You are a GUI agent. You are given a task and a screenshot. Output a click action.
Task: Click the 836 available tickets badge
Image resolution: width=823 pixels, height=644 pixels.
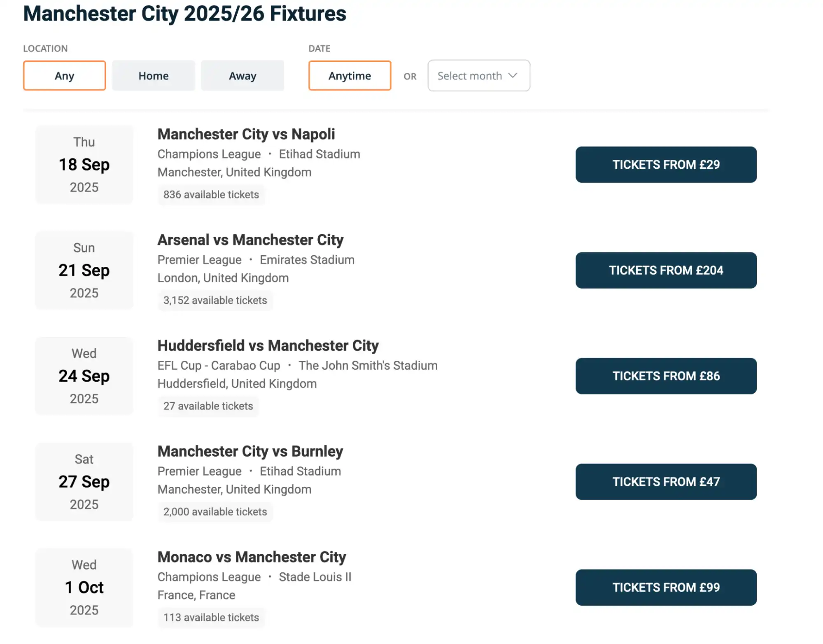point(211,194)
